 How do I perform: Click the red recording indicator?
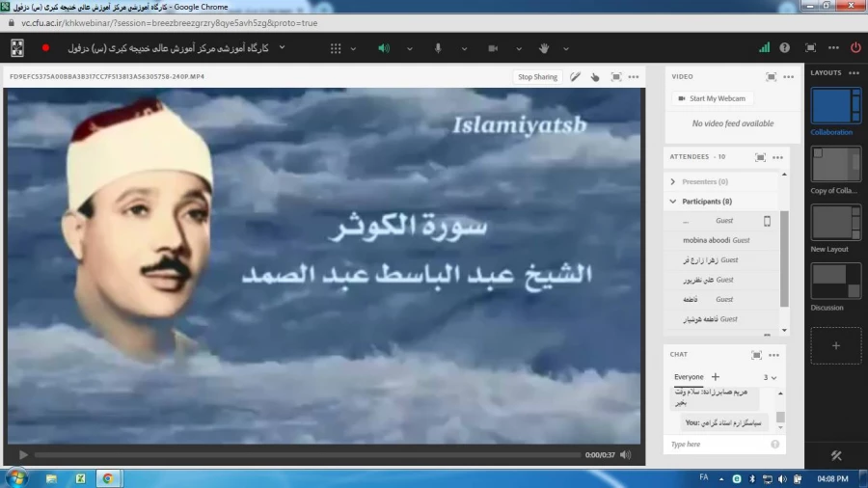pyautogui.click(x=45, y=47)
